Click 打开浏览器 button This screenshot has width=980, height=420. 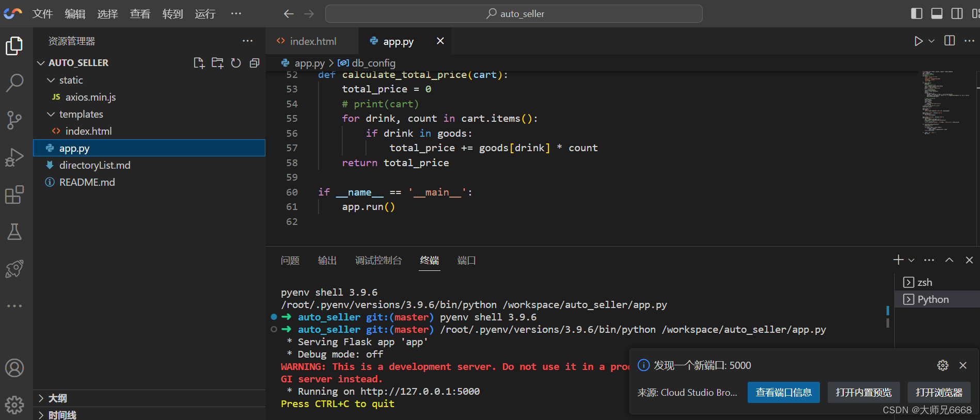coord(939,393)
